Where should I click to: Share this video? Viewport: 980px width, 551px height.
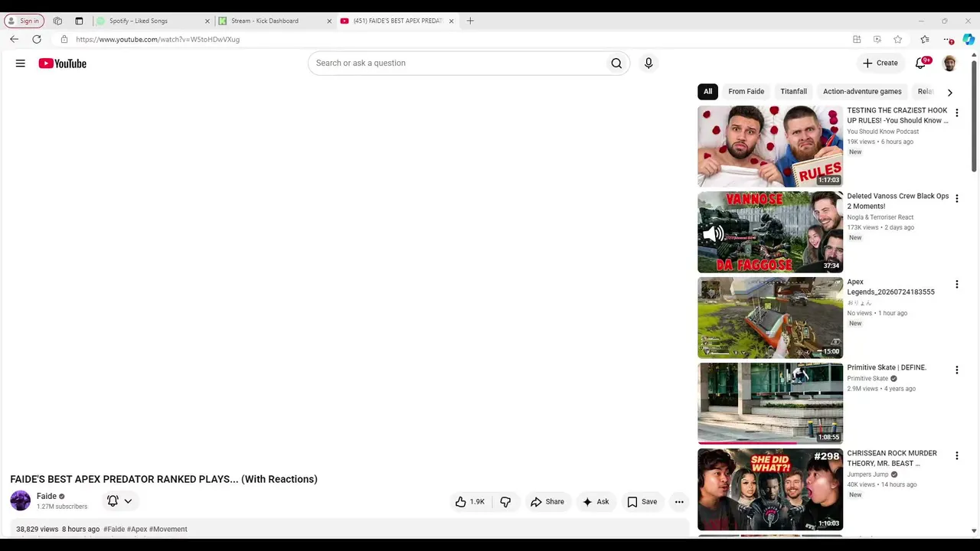547,502
